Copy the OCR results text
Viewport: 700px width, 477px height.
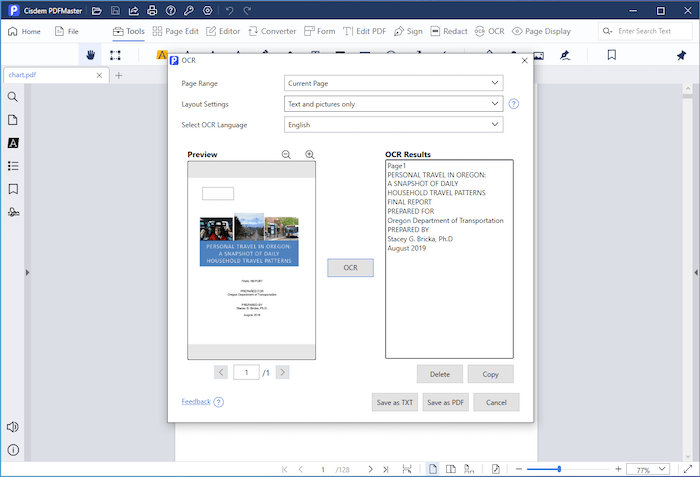[490, 374]
